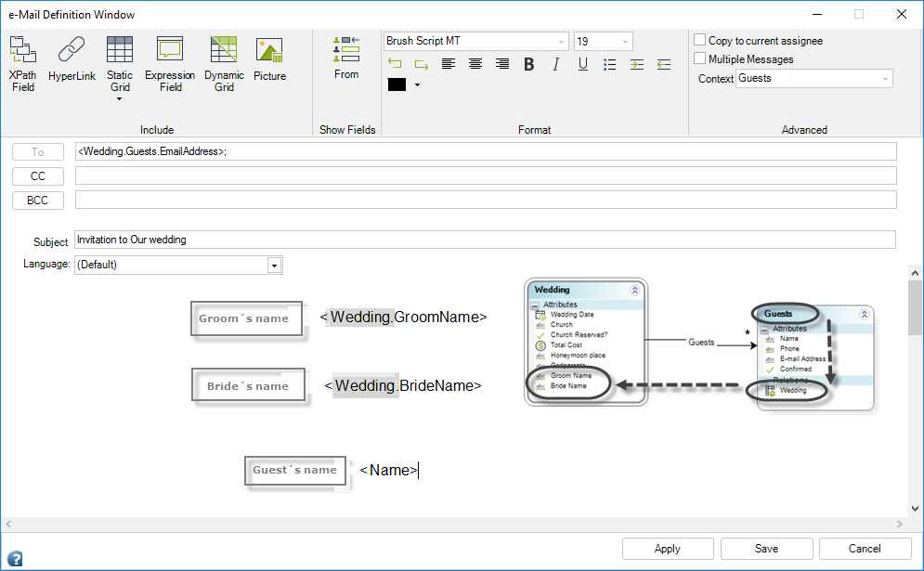Click the Wedding.BrideName field in body

point(403,385)
